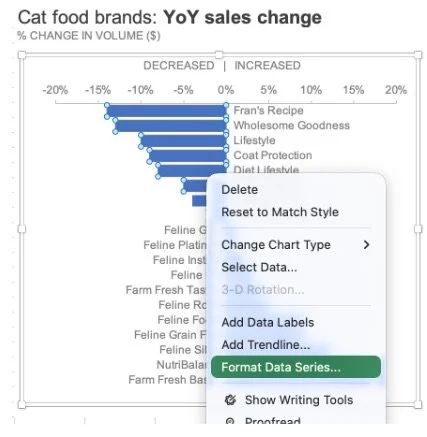This screenshot has height=437, width=427.
Task: Expand the Change Chart Type chevron arrow
Action: click(x=367, y=245)
